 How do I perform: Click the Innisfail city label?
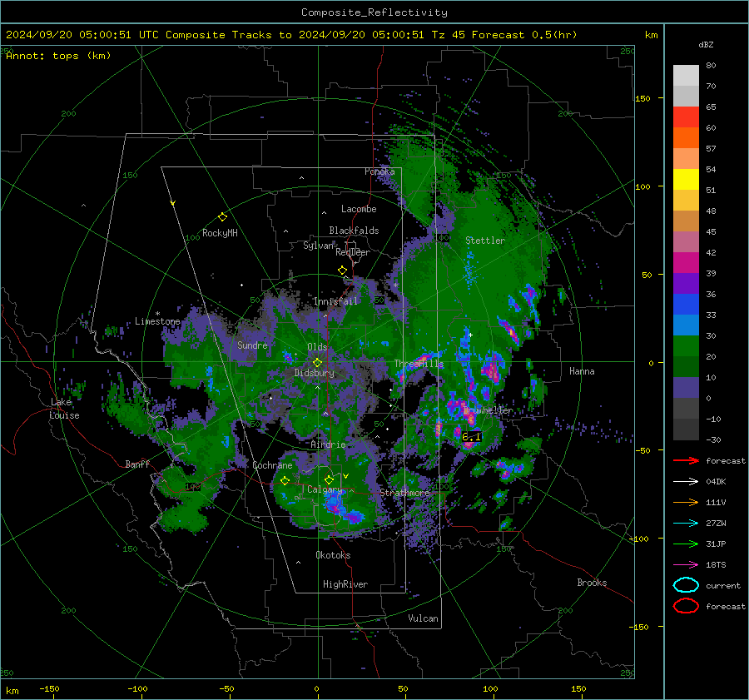[x=335, y=301]
